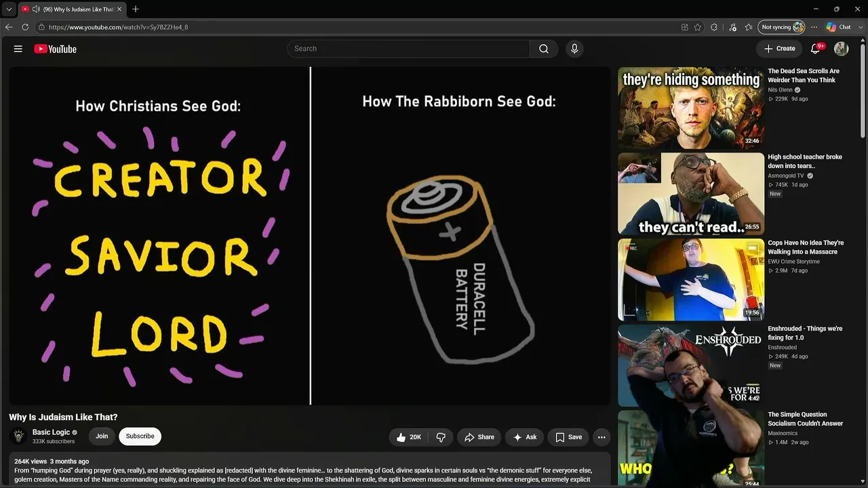Visit the Nils Glenn channel

(x=780, y=89)
